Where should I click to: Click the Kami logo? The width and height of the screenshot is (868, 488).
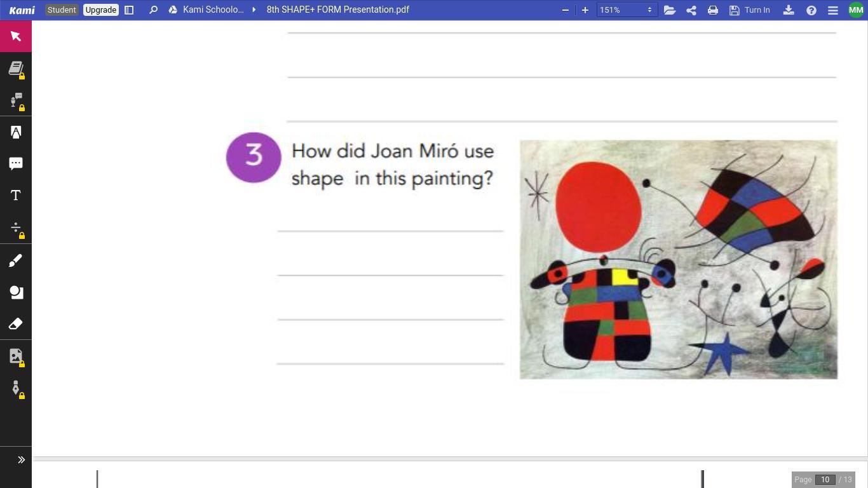[22, 10]
